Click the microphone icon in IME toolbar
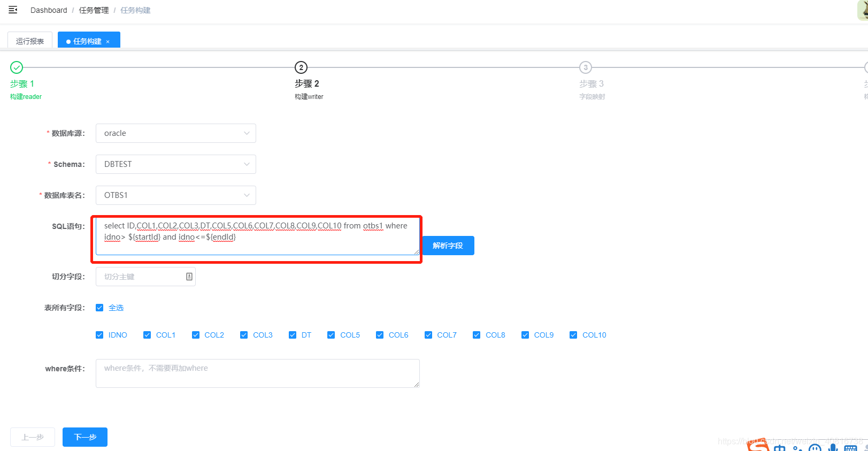Viewport: 868px width, 451px height. click(833, 448)
